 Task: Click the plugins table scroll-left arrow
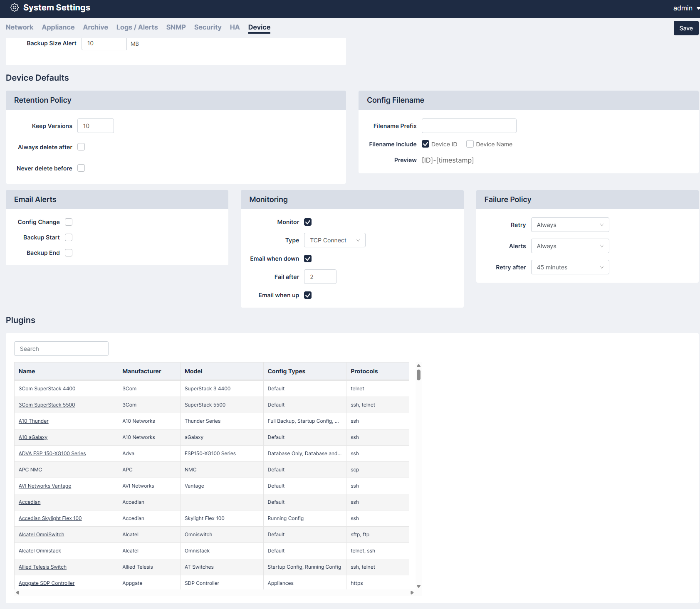pyautogui.click(x=17, y=593)
